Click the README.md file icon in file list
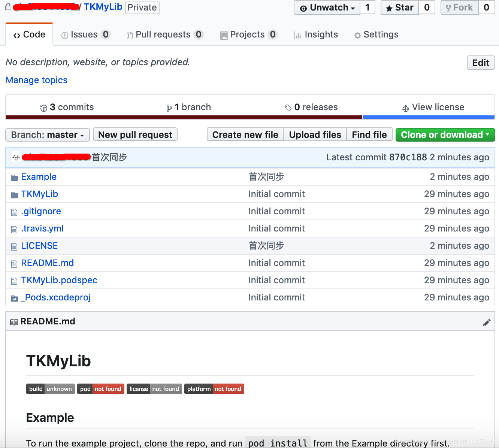 [x=14, y=264]
